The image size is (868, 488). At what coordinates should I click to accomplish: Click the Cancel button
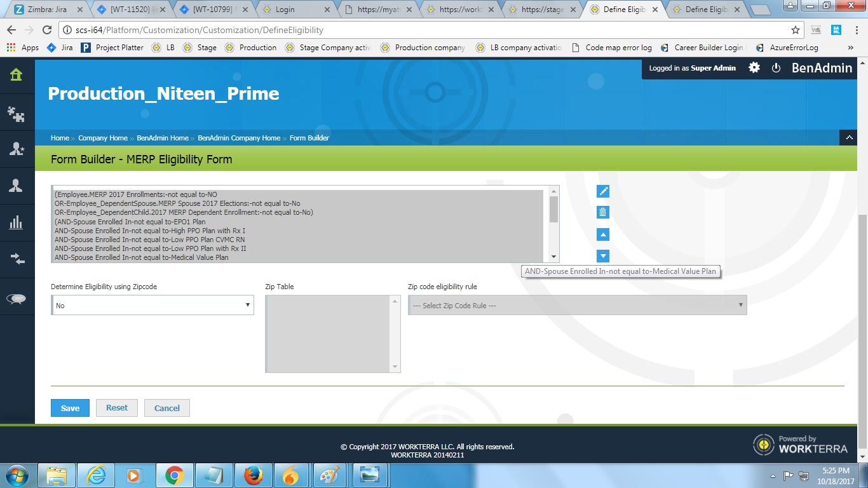click(167, 408)
